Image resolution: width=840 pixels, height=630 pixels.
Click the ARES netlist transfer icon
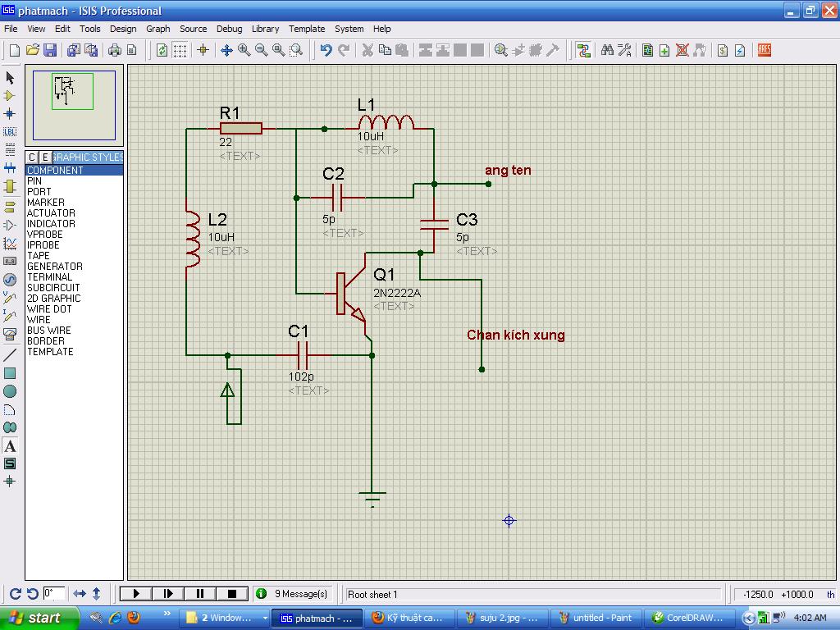click(x=765, y=50)
